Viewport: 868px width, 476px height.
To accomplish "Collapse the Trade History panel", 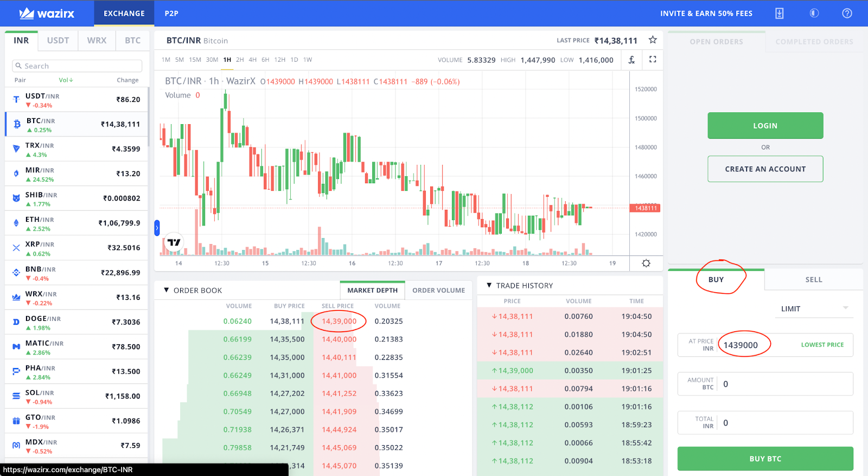I will tap(489, 285).
